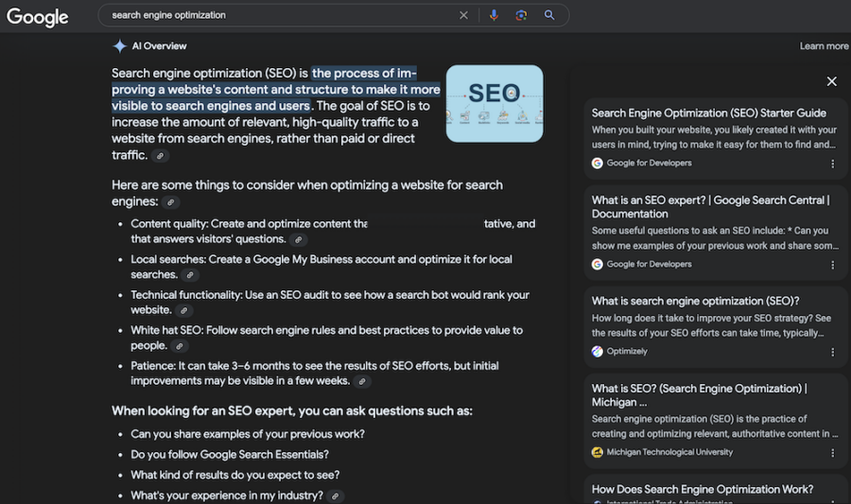Click the link icon after the White hat SEO bullet
The width and height of the screenshot is (851, 504).
pyautogui.click(x=180, y=347)
